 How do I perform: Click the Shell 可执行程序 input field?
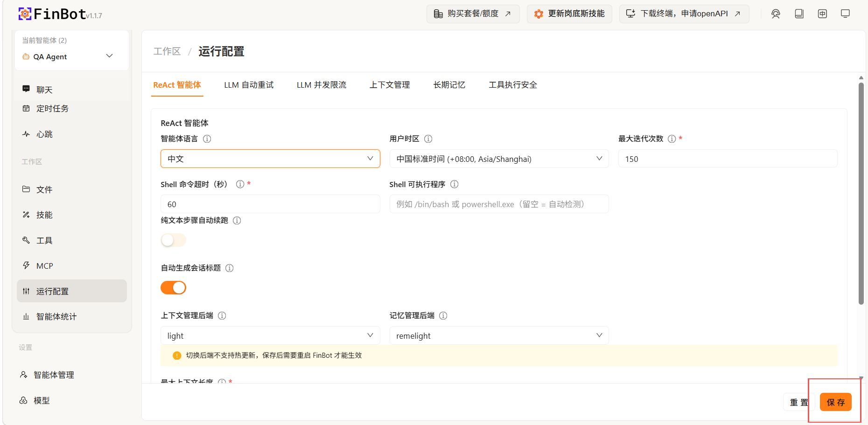point(499,204)
